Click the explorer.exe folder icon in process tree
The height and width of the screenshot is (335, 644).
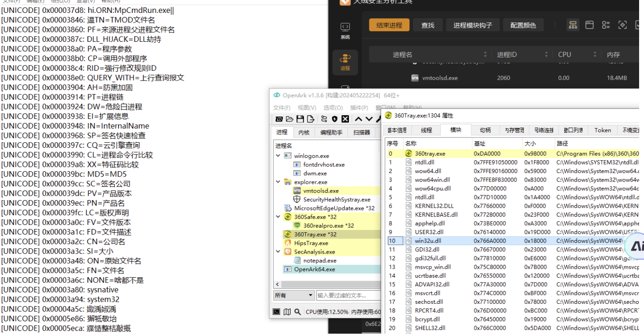(288, 182)
